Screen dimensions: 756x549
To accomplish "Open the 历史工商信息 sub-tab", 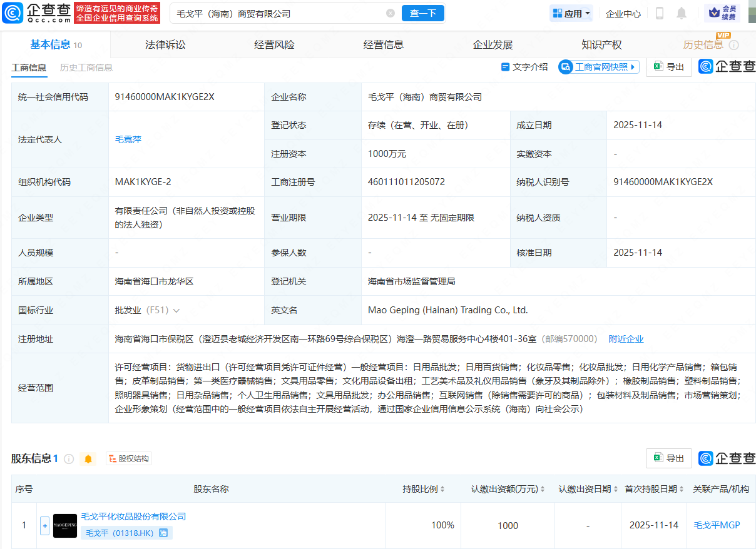I will click(86, 68).
